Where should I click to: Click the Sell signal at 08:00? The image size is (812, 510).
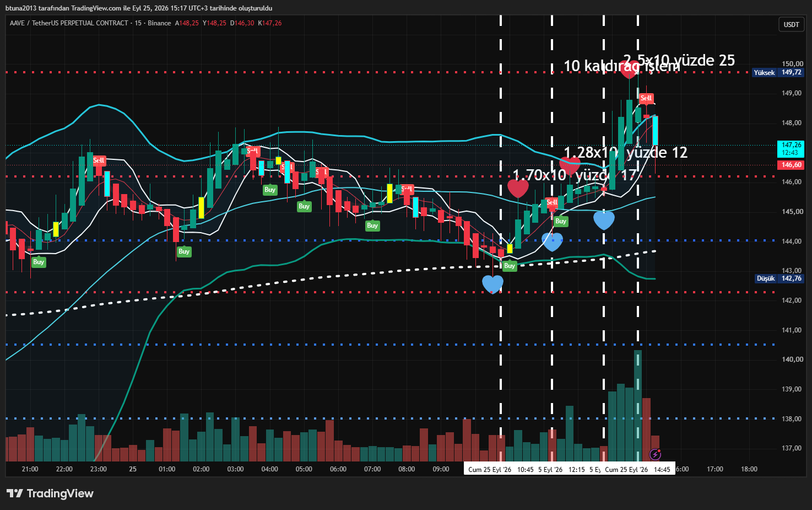point(407,189)
